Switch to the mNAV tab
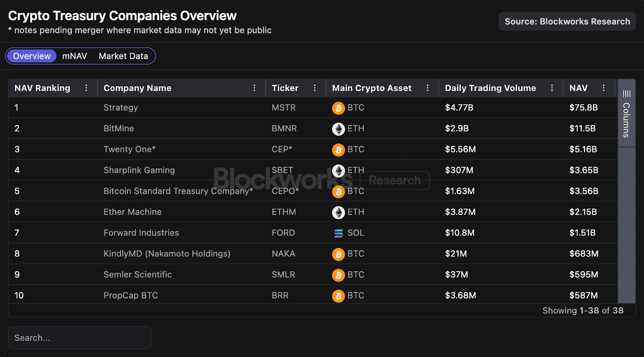Screen dimensions: 644x357 click(x=74, y=56)
